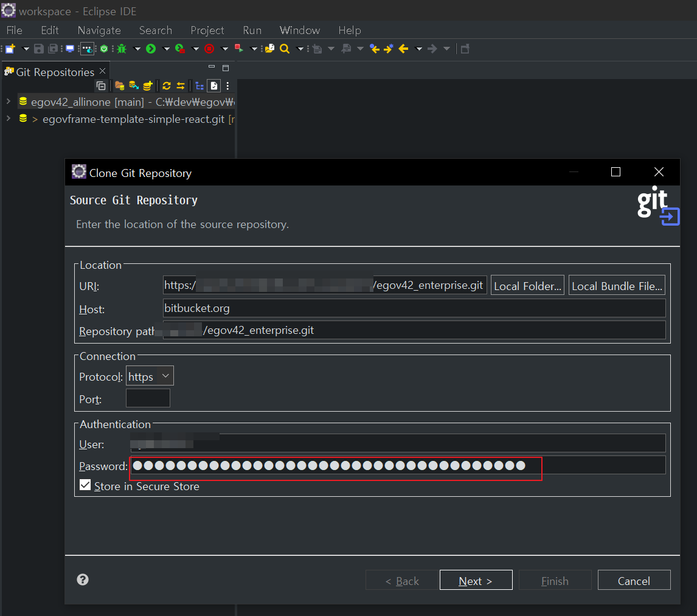Click the Clone a Git Repository icon
Viewport: 697px width, 616px height.
133,86
